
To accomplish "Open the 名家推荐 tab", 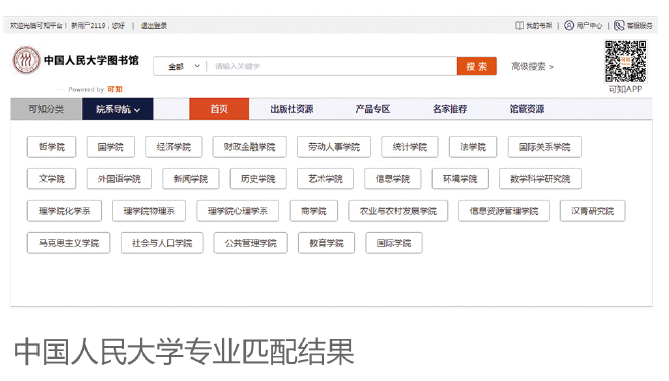I will pyautogui.click(x=450, y=109).
